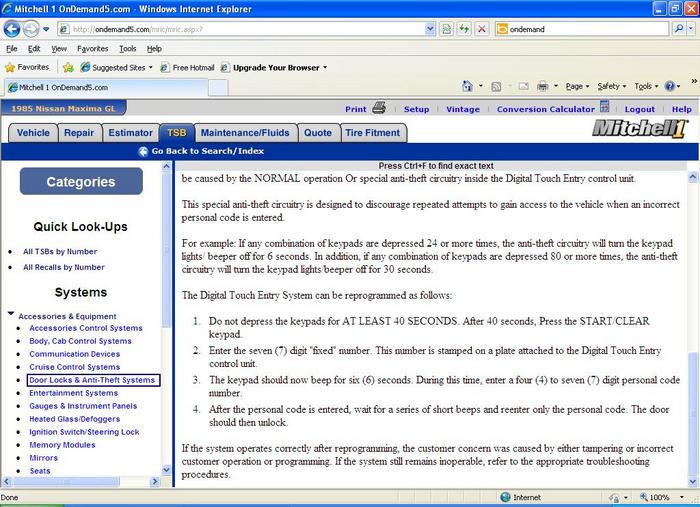The width and height of the screenshot is (700, 507).
Task: Click the 1985 Nissan Maxima GL label
Action: click(x=63, y=108)
